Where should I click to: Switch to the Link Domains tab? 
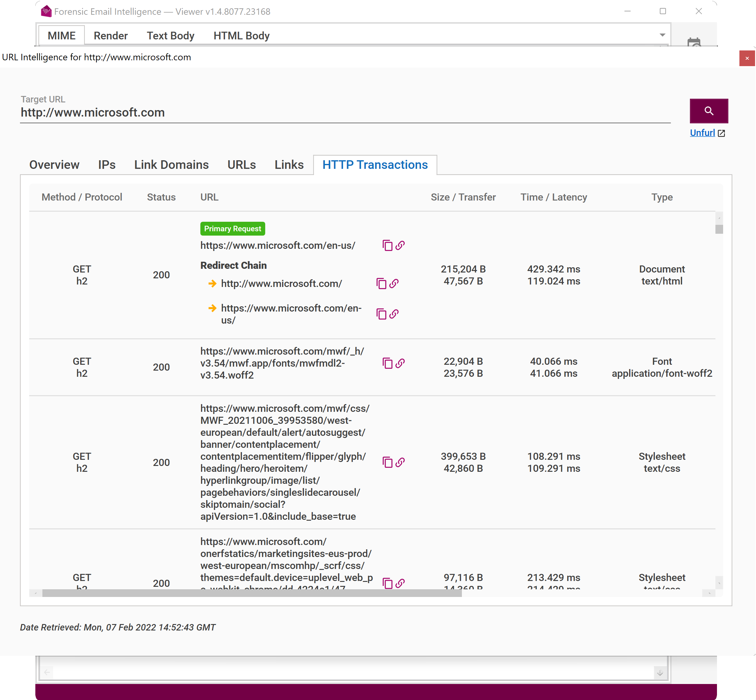[171, 165]
